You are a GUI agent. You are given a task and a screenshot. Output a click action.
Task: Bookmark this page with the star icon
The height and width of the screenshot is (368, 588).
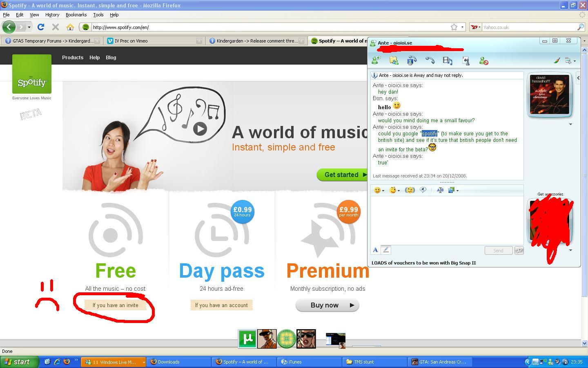point(454,27)
